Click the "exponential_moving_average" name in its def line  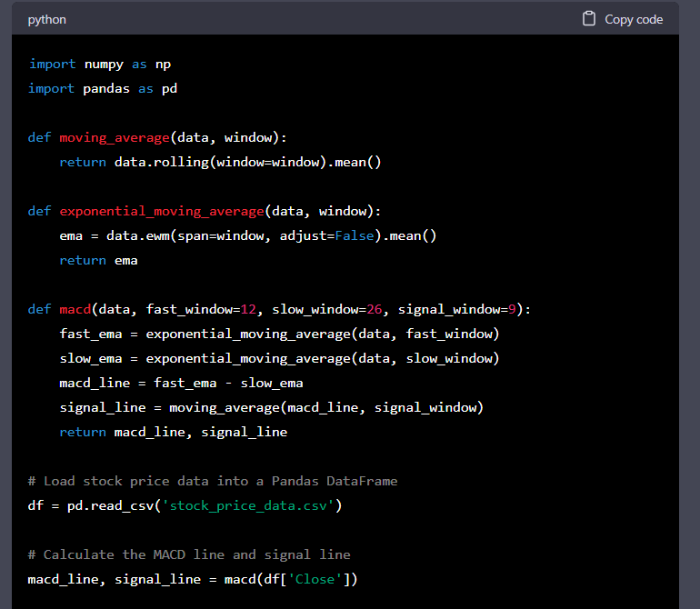[162, 211]
